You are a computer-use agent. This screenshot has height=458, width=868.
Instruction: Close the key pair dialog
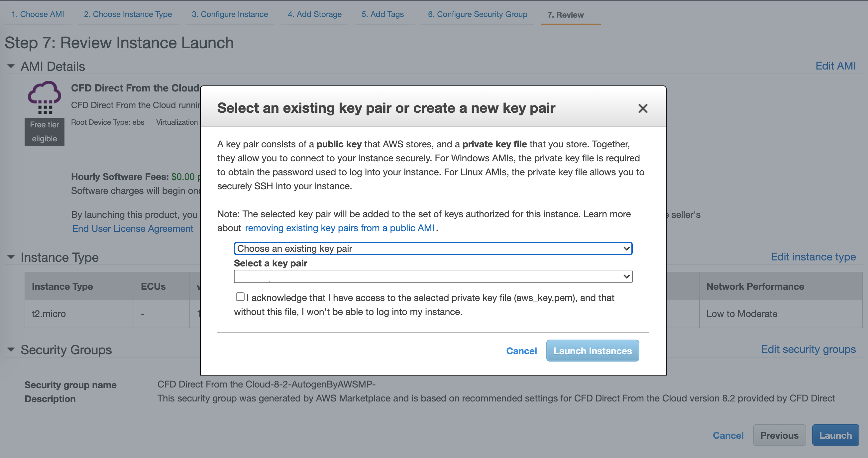coord(643,109)
